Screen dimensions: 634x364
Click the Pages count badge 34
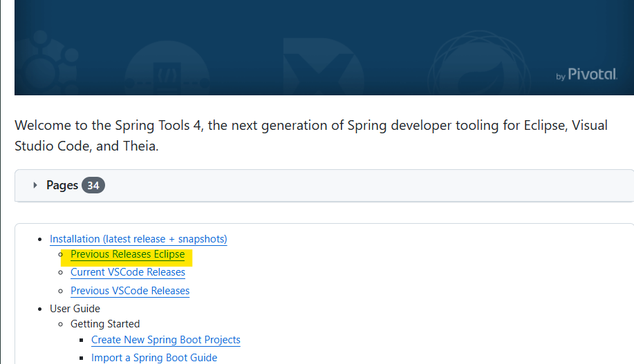point(93,185)
